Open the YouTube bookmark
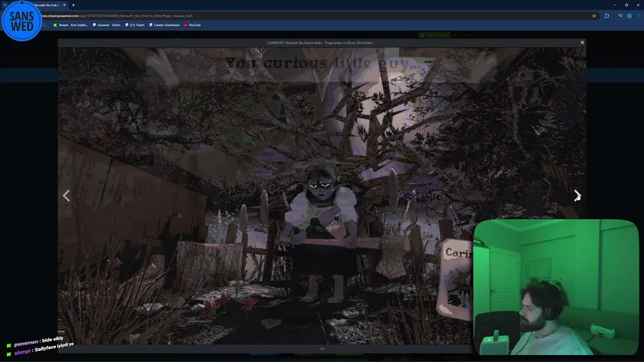644x362 pixels. coord(192,25)
